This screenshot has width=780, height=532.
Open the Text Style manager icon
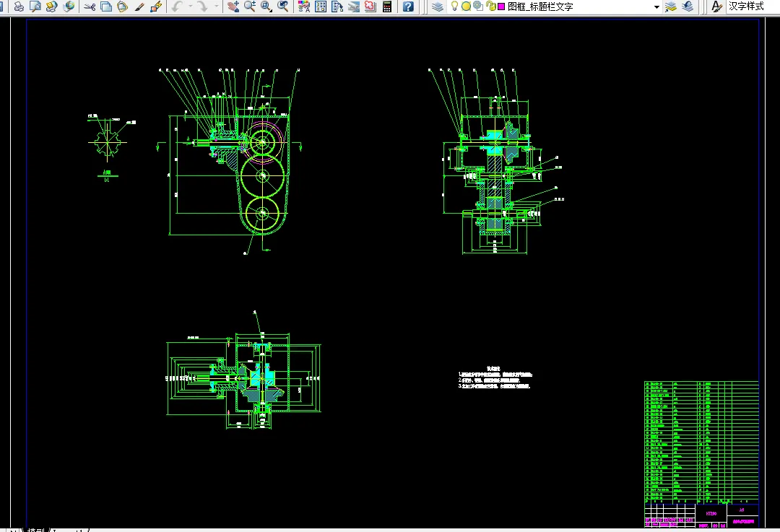tap(716, 6)
